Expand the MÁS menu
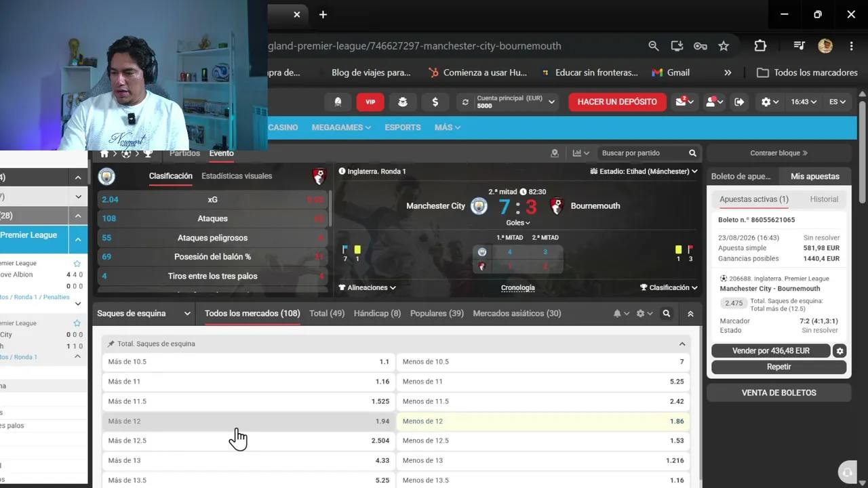 (x=448, y=127)
